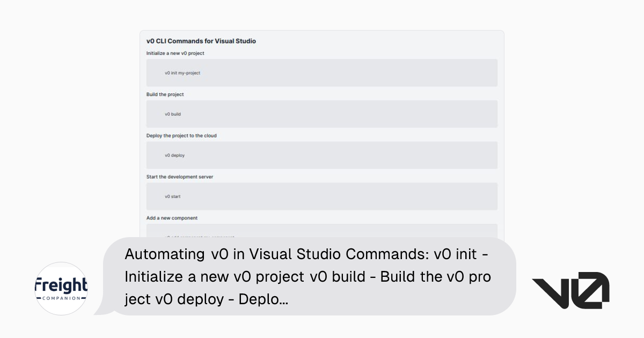Select the v0 build command box

321,114
